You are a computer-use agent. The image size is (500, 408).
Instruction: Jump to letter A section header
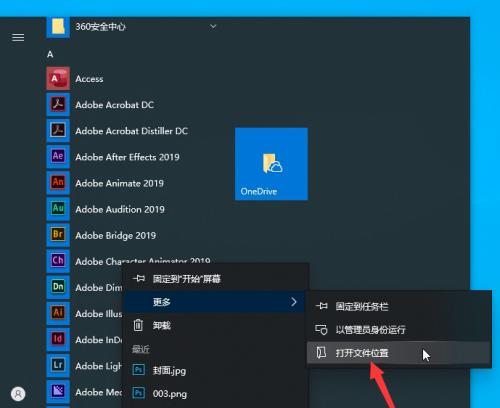pos(50,54)
